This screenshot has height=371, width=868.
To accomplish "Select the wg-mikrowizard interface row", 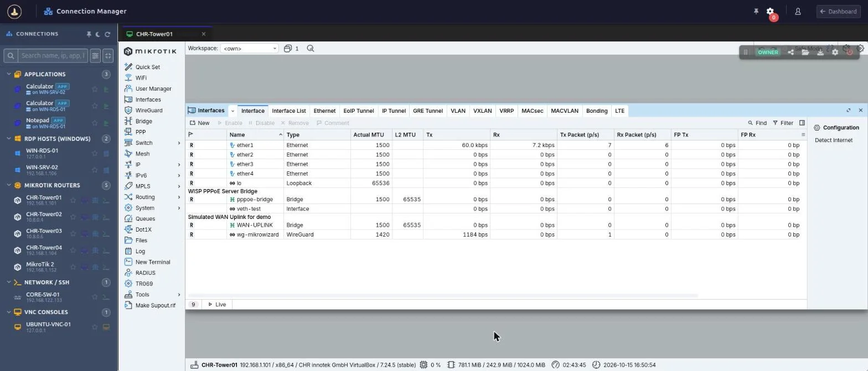I will [495, 235].
